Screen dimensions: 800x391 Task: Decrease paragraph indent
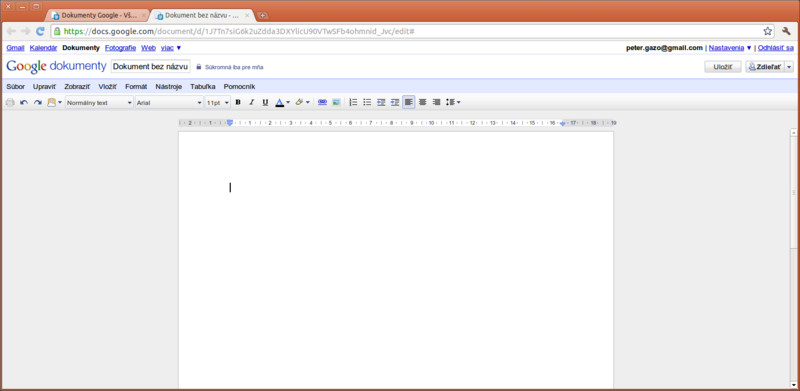[381, 102]
